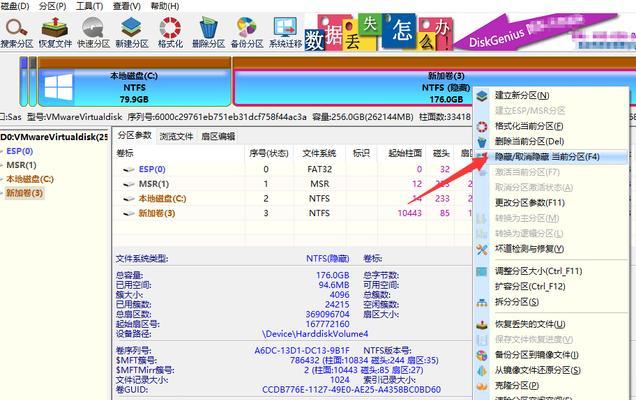Launch the 快速分区 quick partition tool
This screenshot has height=400, width=636.
(x=94, y=32)
